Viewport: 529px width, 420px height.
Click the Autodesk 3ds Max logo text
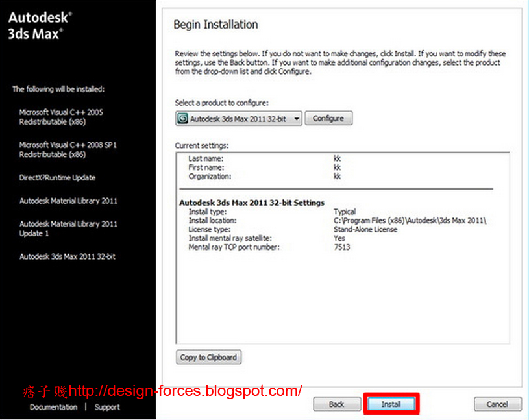pos(40,25)
